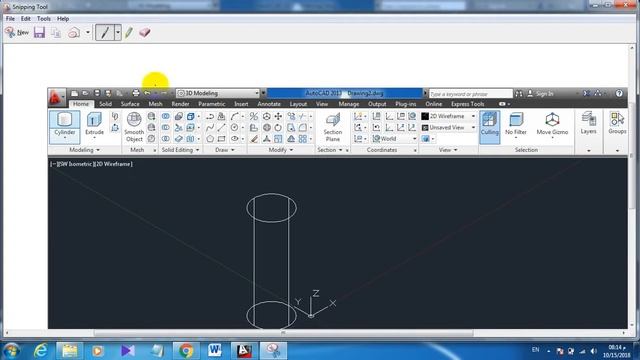The image size is (640, 360).
Task: Open Snipping Tool Tools menu
Action: tap(44, 19)
